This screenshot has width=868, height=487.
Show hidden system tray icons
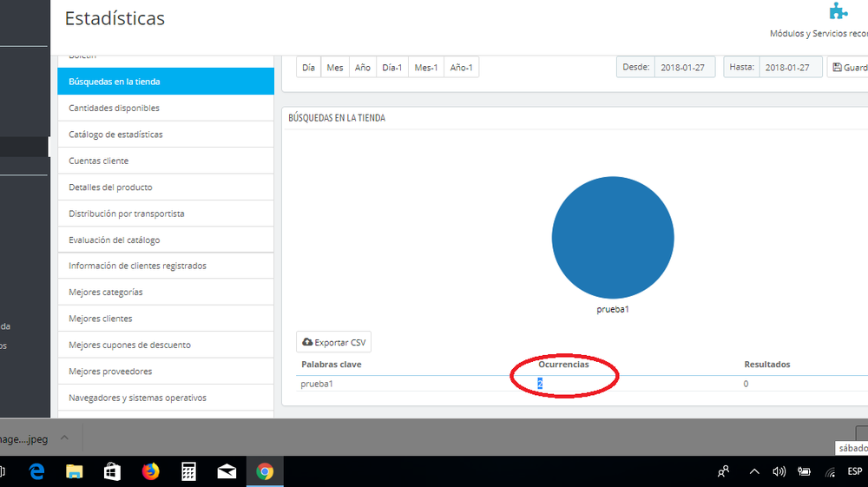754,471
